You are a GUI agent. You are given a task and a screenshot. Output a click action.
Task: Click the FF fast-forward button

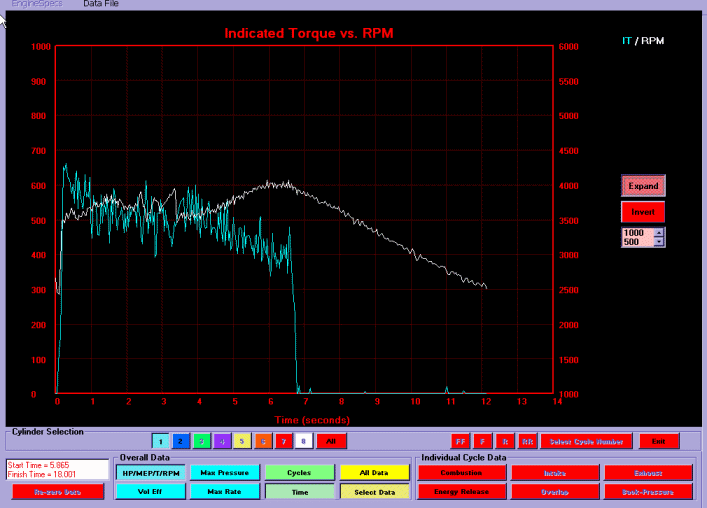461,441
